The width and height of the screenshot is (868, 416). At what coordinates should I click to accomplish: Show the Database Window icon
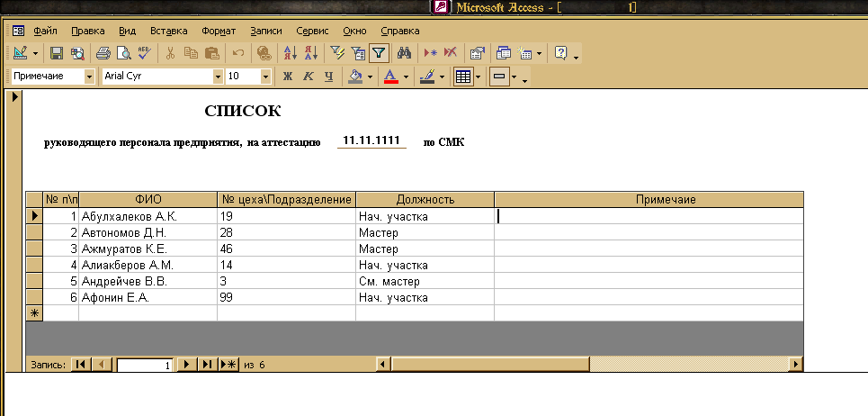click(503, 53)
